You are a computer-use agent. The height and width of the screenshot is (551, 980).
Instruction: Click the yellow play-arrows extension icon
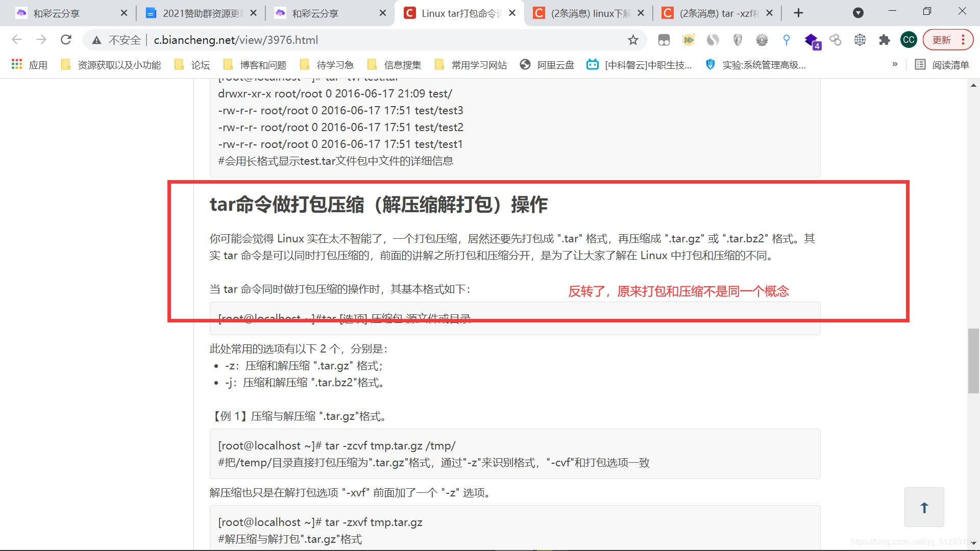[689, 40]
